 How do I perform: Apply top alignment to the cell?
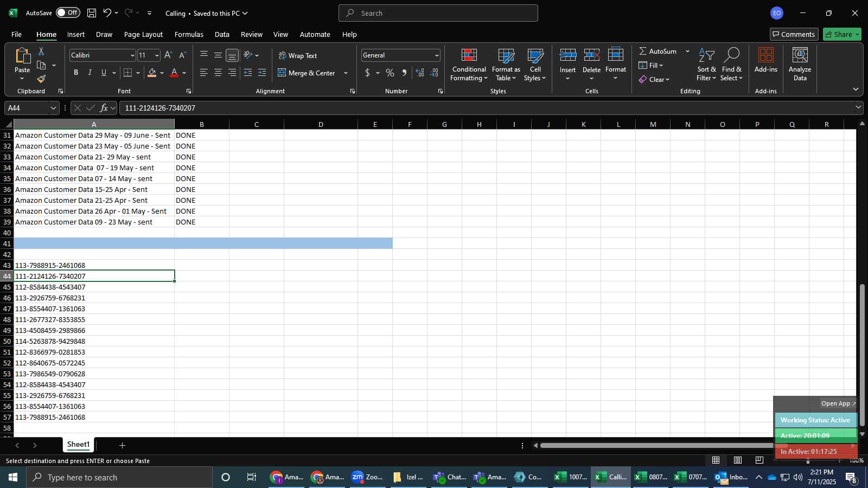[204, 55]
